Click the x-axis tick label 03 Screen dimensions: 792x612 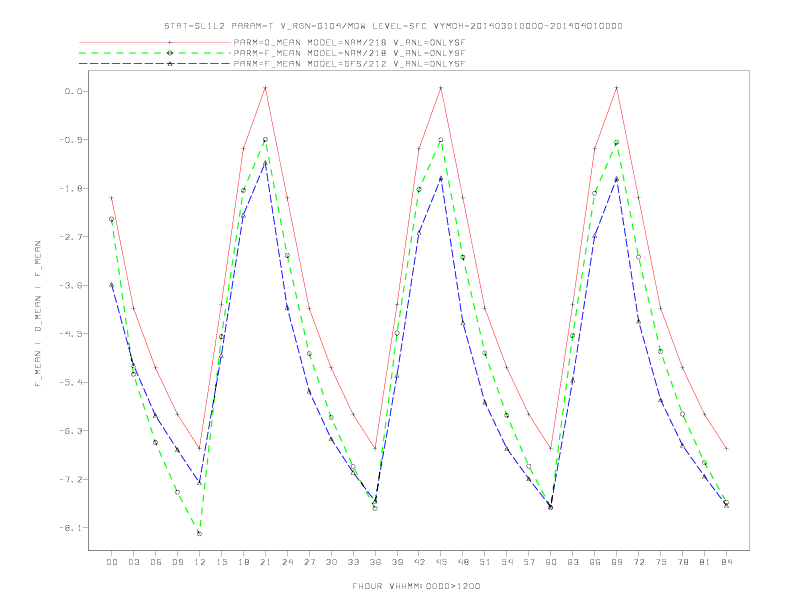coord(133,562)
